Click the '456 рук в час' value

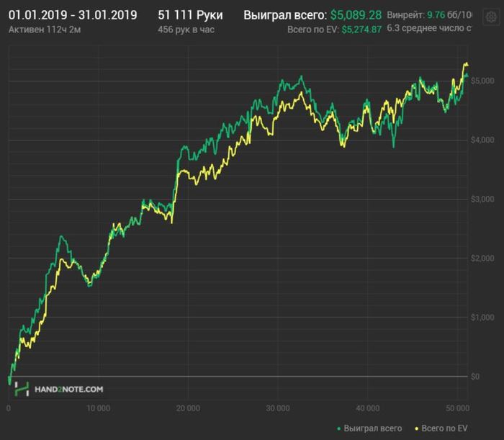pyautogui.click(x=186, y=30)
